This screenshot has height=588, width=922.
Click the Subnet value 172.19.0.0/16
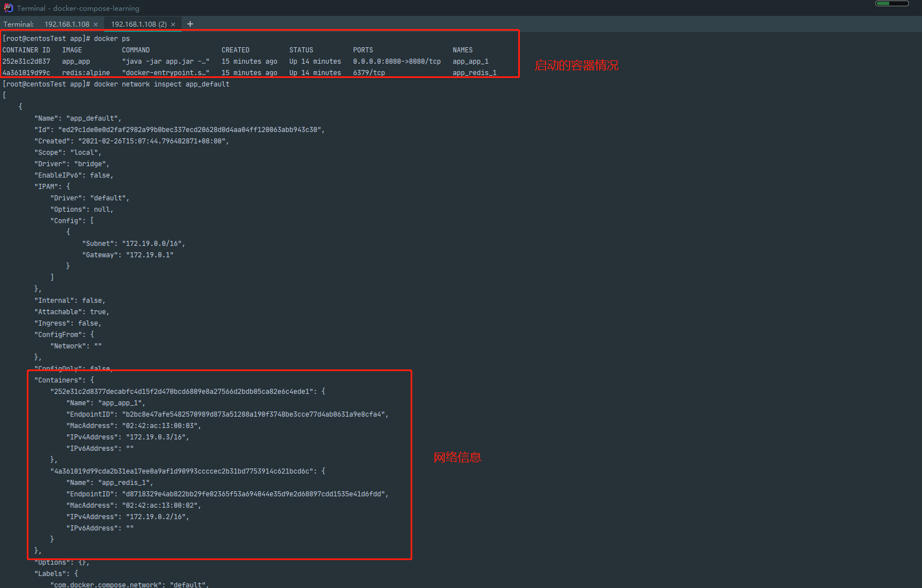click(153, 244)
